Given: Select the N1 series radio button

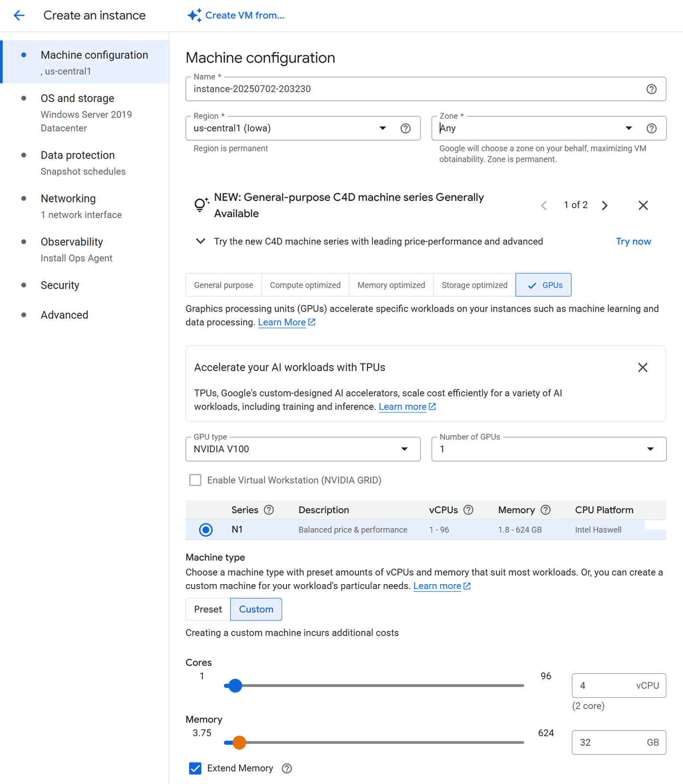Looking at the screenshot, I should click(x=206, y=530).
